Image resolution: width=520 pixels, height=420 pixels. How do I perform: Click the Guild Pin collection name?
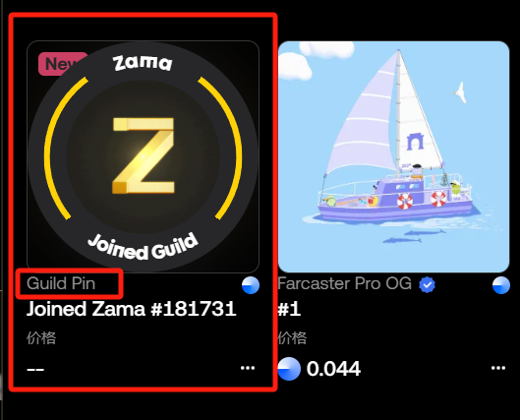[x=61, y=283]
